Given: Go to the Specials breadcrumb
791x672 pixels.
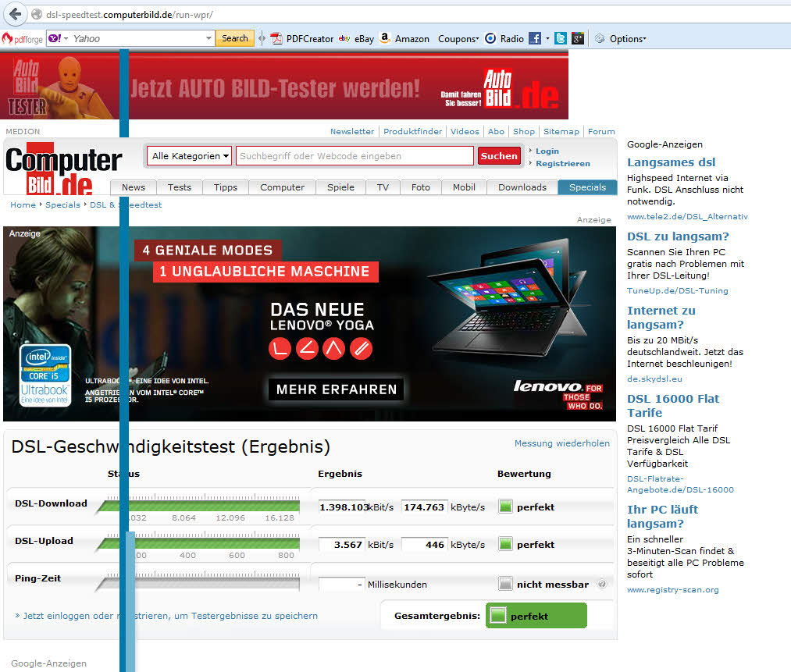Looking at the screenshot, I should [x=62, y=204].
